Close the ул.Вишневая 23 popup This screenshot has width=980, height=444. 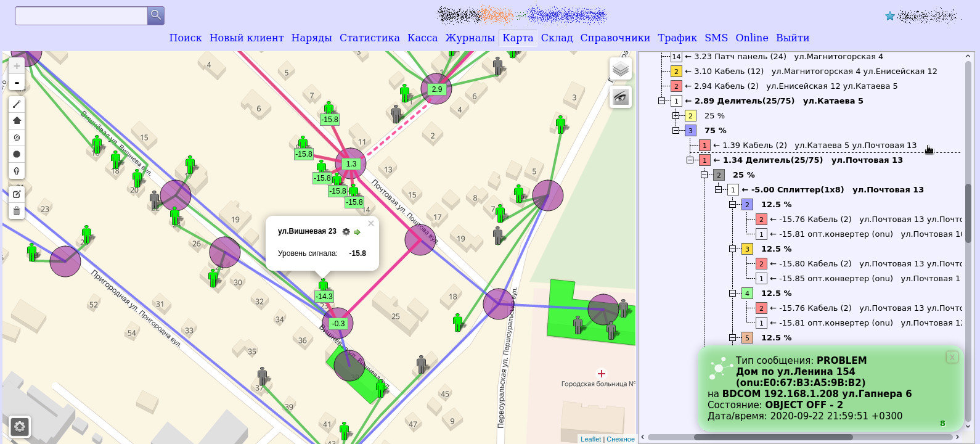(x=371, y=224)
